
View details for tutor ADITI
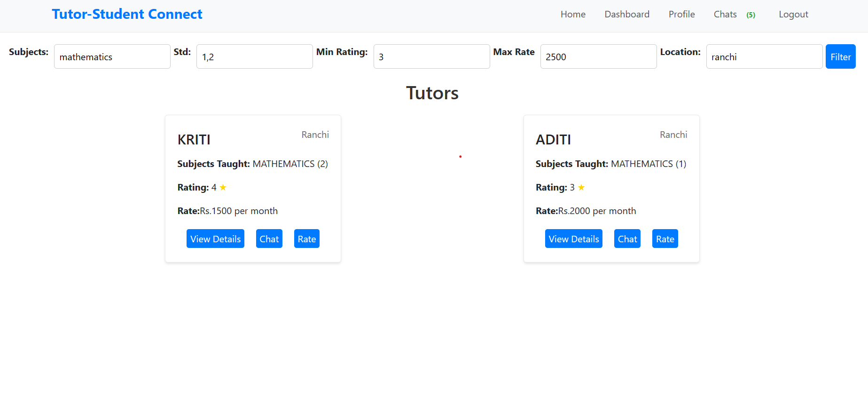point(573,239)
